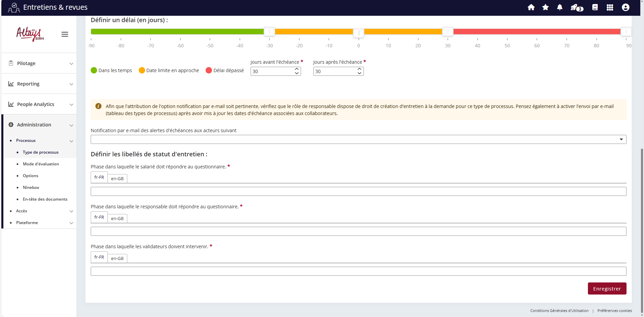Open the notifications bell
Viewport: 644px width, 317px height.
click(560, 7)
